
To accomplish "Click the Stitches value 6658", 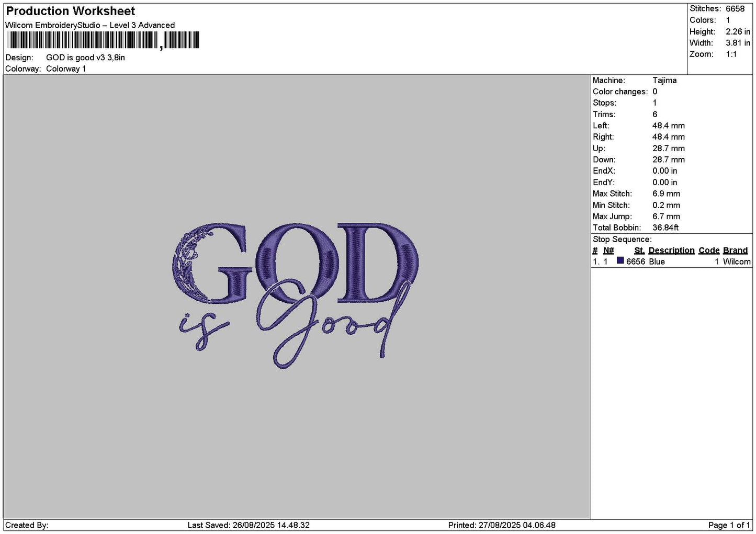I will (735, 9).
